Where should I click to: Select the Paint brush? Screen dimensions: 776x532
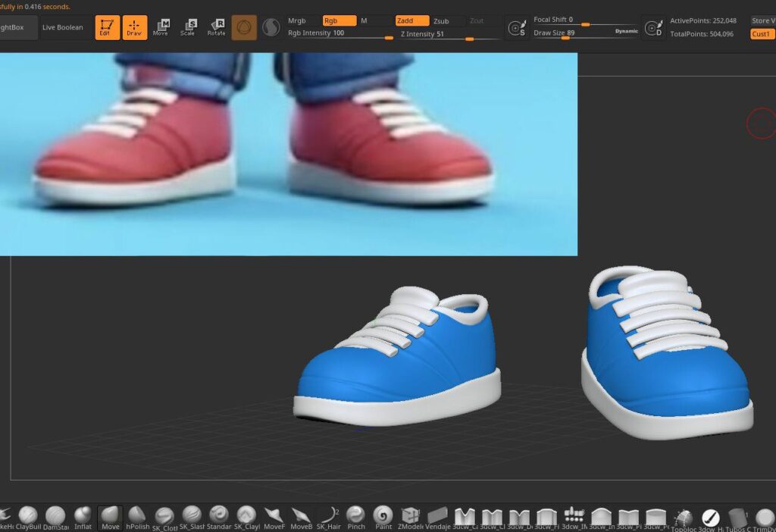pyautogui.click(x=383, y=516)
